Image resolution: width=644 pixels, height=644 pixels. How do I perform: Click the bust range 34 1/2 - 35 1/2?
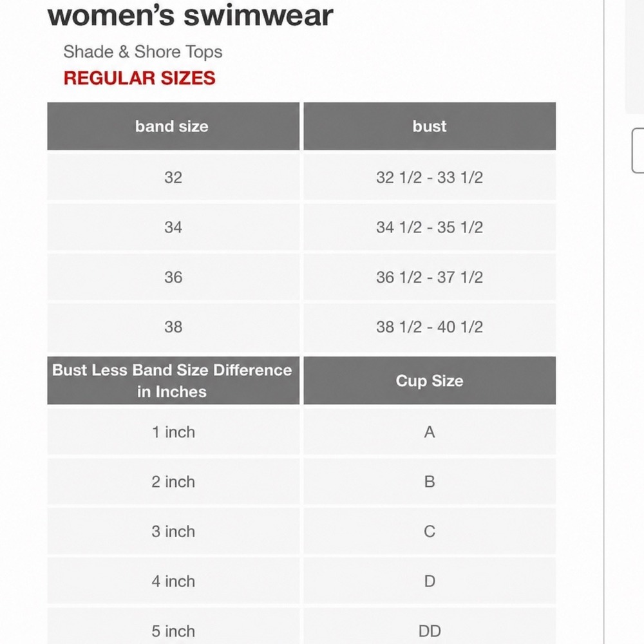click(429, 227)
